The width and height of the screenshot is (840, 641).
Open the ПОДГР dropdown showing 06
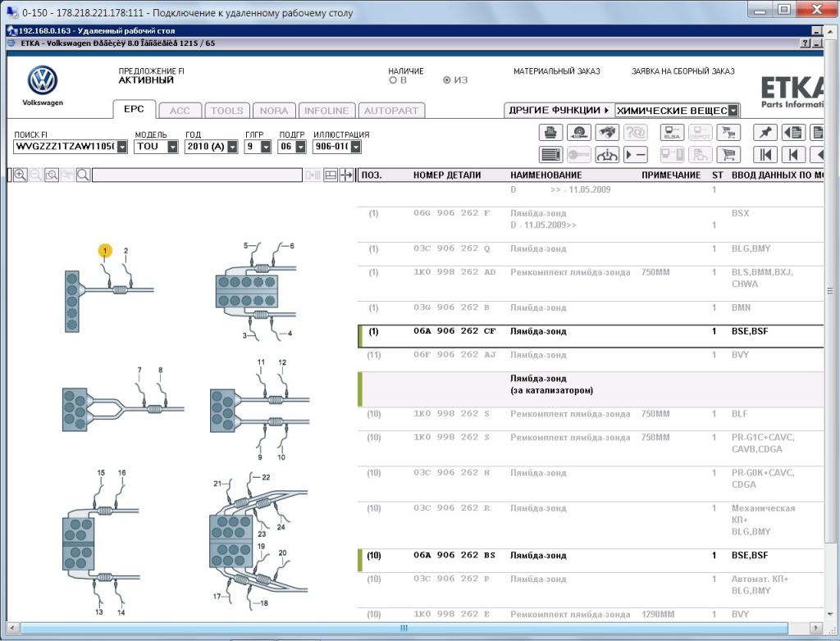click(x=300, y=147)
